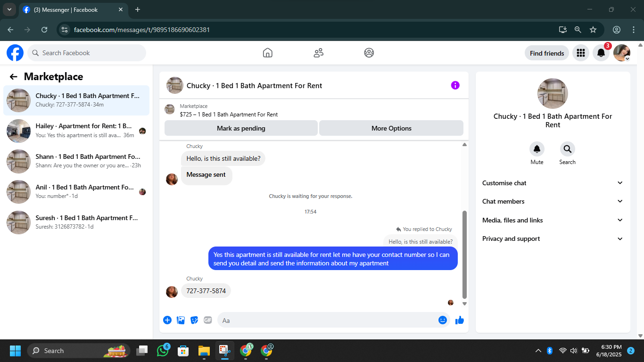Close the Messenger browser tab
The image size is (644, 362).
(x=121, y=9)
